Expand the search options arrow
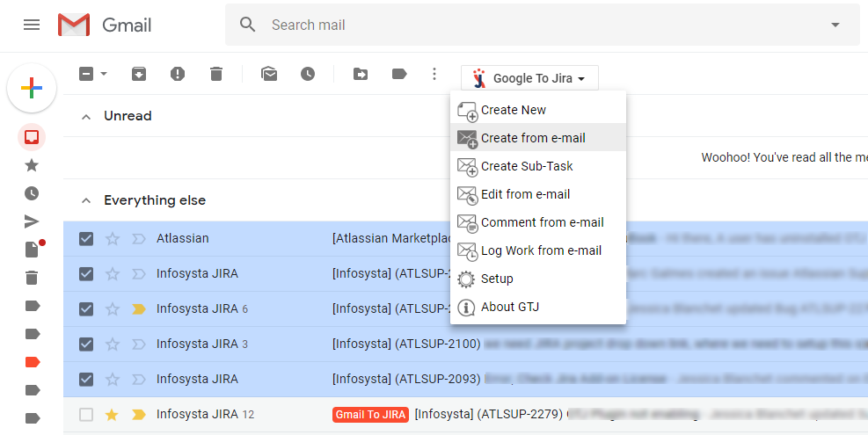 click(x=835, y=25)
